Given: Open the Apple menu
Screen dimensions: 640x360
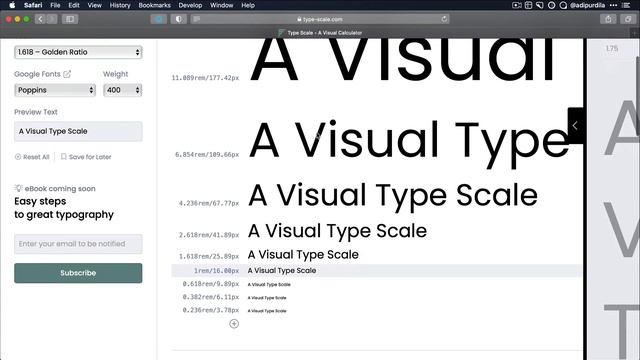Looking at the screenshot, I should tap(12, 5).
